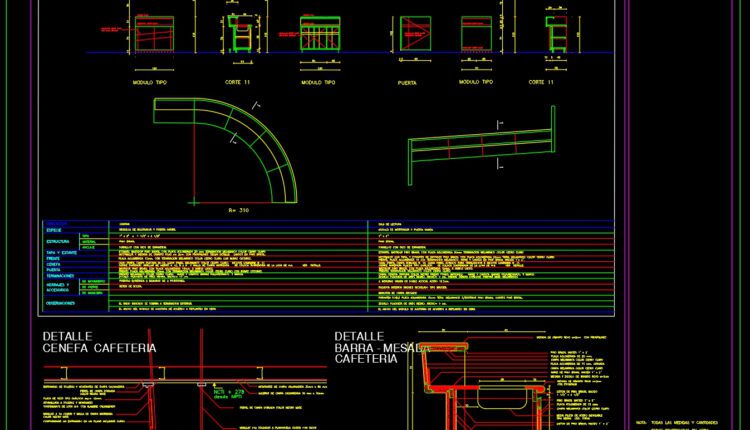Click the "DETALLE CENEFA CAFETERIA" title

pyautogui.click(x=99, y=342)
